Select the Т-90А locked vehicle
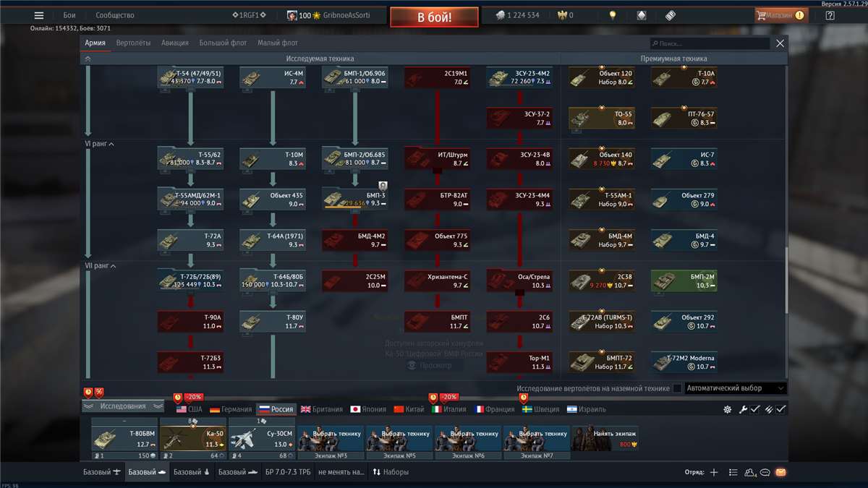The height and width of the screenshot is (488, 868). tap(191, 322)
